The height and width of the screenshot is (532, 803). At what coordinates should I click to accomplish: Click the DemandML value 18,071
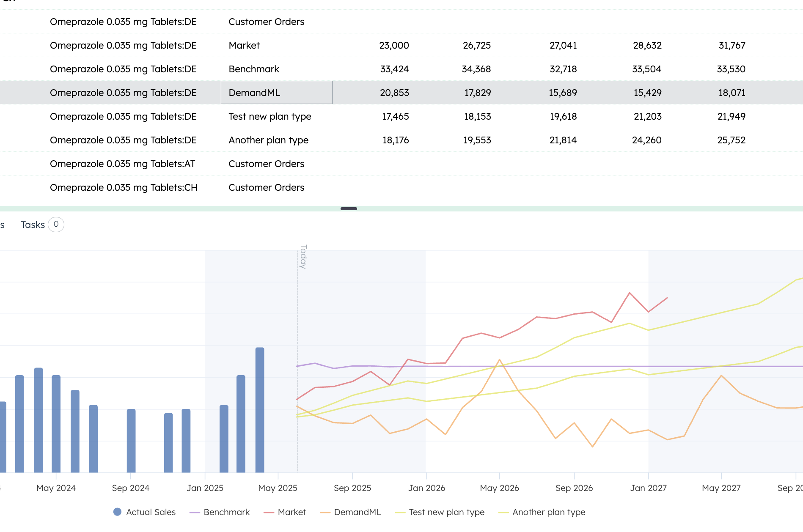[731, 93]
